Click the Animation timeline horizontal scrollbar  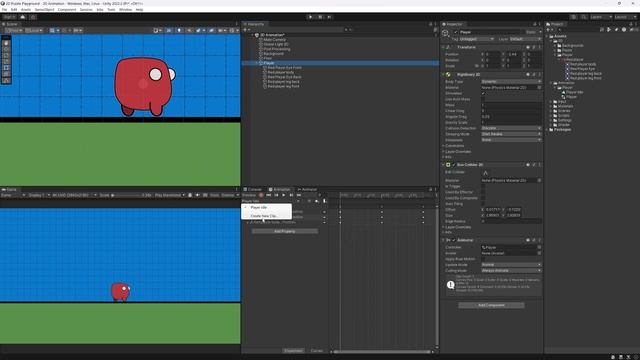coord(382,351)
